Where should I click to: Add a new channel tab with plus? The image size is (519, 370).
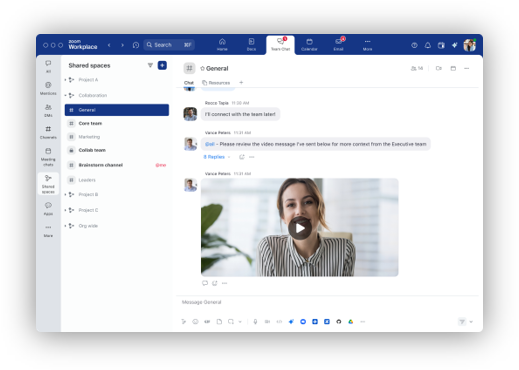[241, 82]
